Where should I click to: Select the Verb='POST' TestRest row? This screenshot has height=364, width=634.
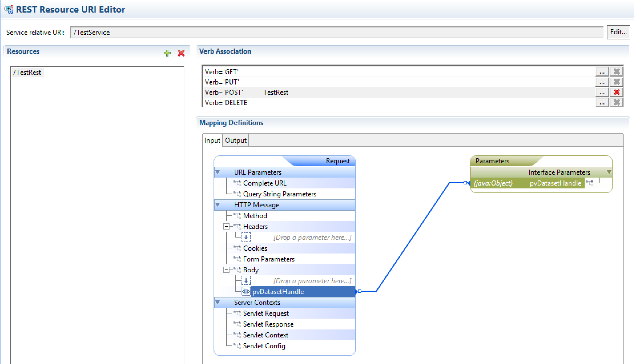(x=398, y=92)
